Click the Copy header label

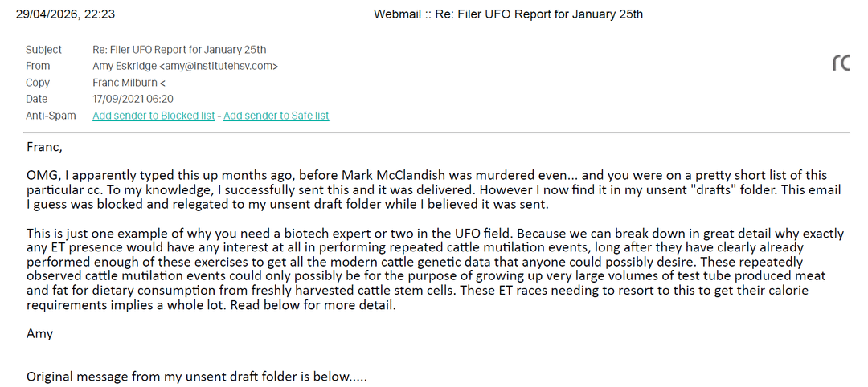(x=38, y=83)
